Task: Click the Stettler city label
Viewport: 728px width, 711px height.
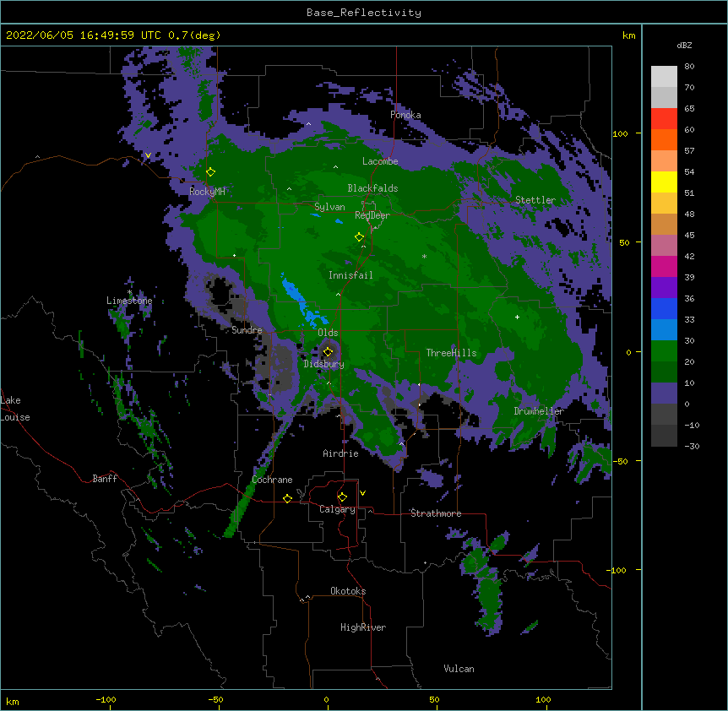Action: click(535, 200)
